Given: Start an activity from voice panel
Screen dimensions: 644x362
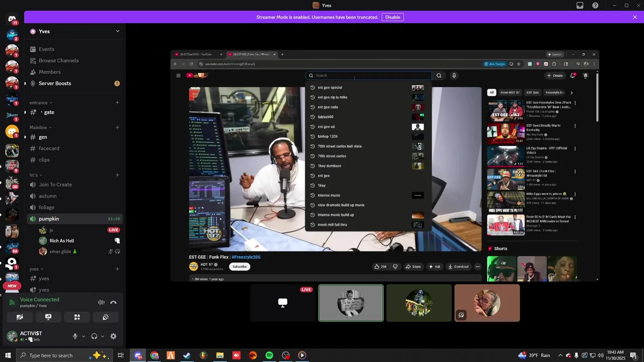Looking at the screenshot, I should [x=77, y=317].
